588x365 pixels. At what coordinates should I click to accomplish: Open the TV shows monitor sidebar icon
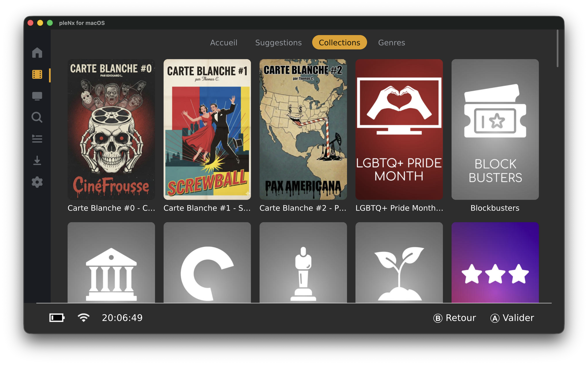(x=37, y=96)
